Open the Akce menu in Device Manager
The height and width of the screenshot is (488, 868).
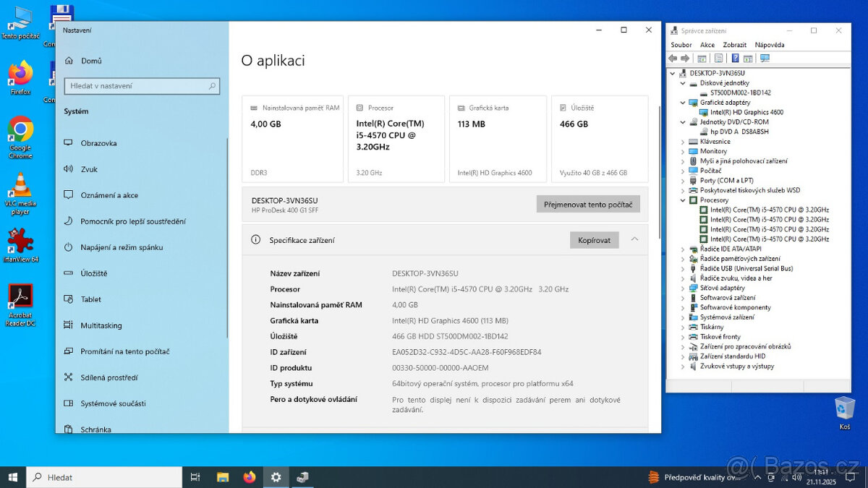click(707, 45)
